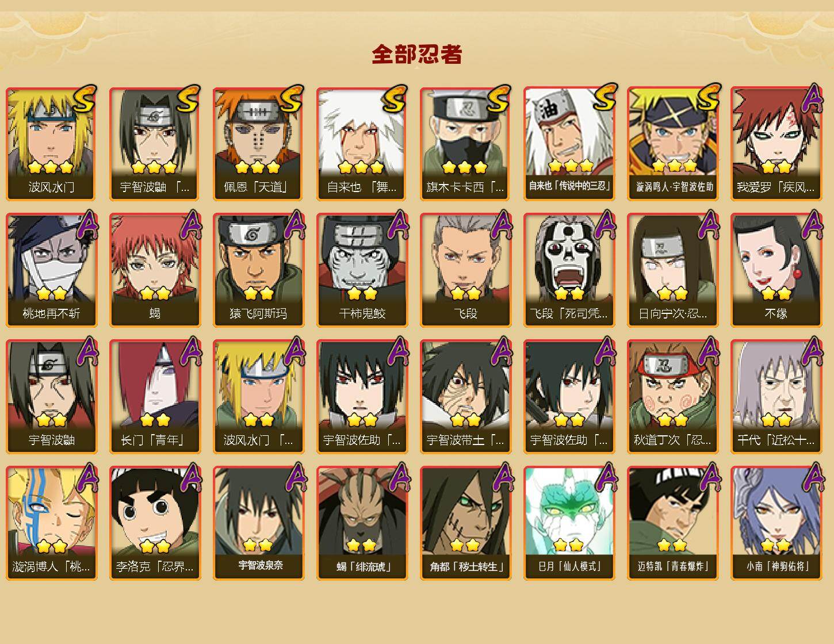This screenshot has width=834, height=644.
Task: Pick the 巳月「仙人模式」 card
Action: click(x=569, y=523)
